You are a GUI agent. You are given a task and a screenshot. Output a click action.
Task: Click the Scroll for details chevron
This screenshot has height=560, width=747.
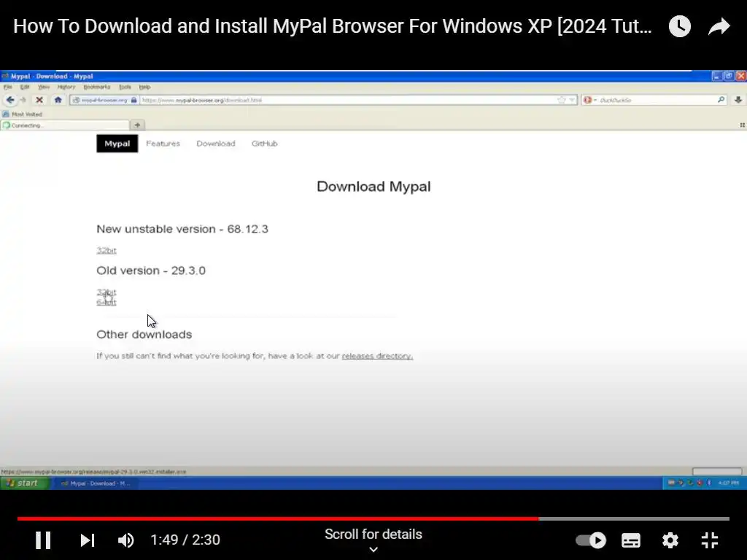coord(373,550)
